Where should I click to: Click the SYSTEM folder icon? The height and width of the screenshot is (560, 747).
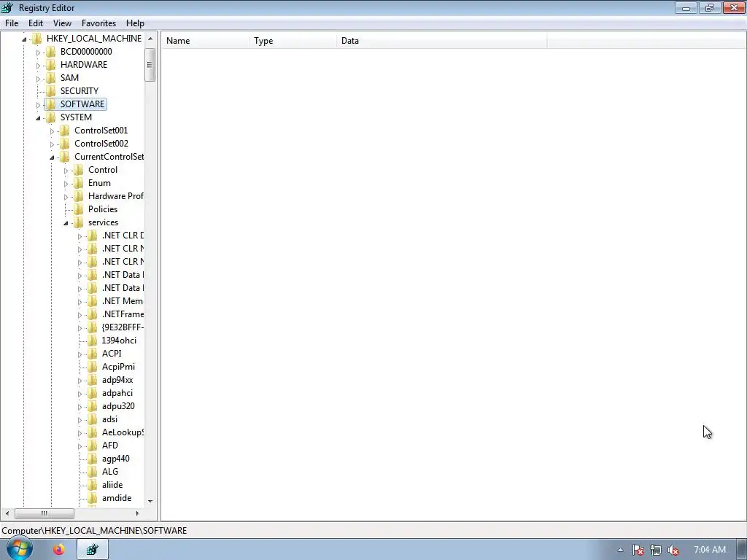point(51,117)
